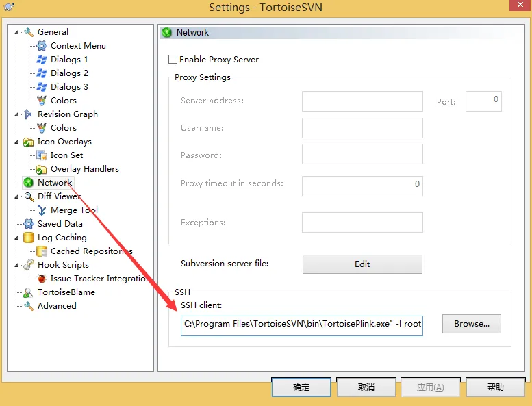
Task: Select Dialogs 3 item
Action: [x=69, y=87]
